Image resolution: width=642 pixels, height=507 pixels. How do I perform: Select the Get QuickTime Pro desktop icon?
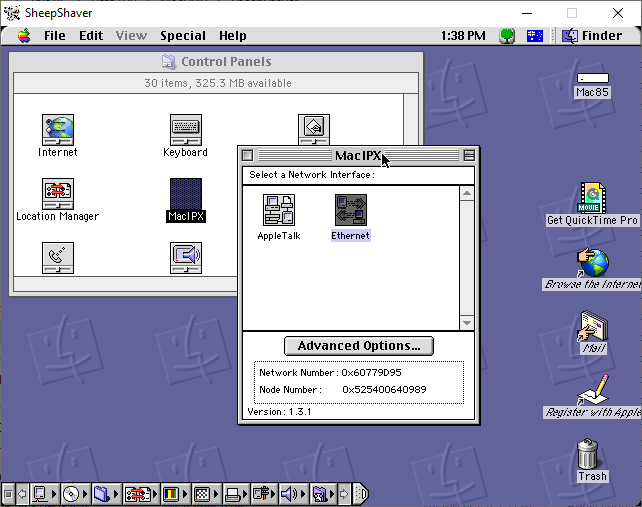click(x=592, y=198)
